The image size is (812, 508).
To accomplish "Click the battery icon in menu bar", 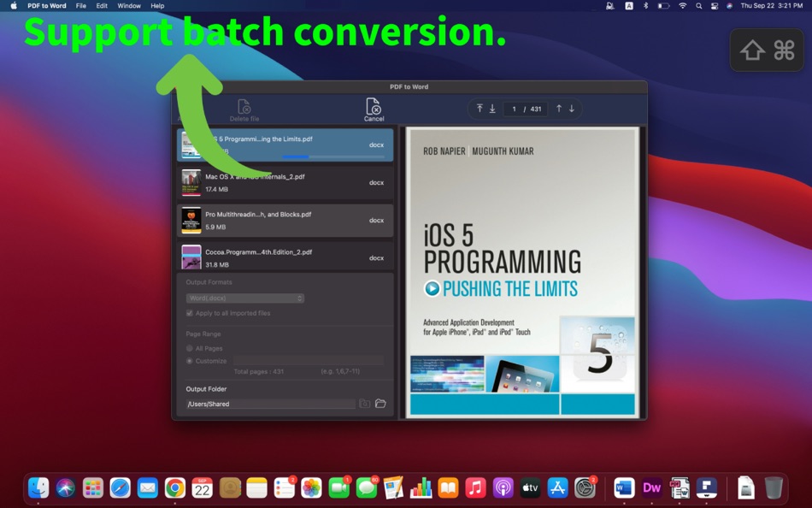I will (663, 6).
